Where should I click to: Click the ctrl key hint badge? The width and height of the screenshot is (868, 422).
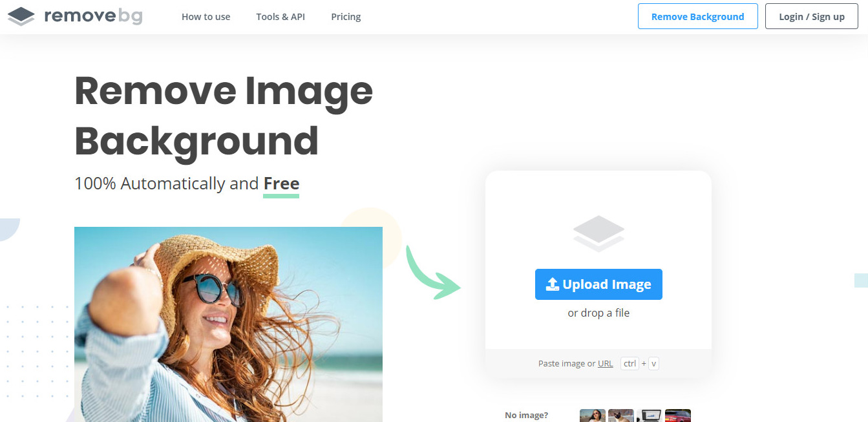pos(630,363)
